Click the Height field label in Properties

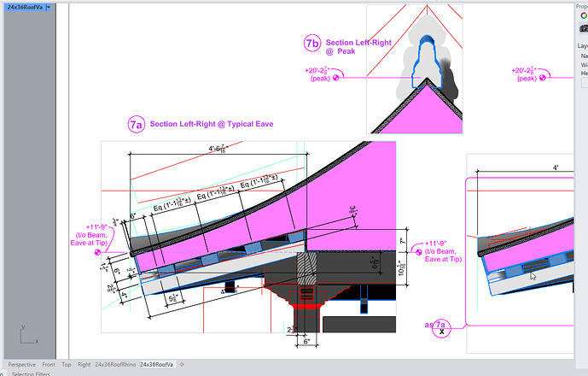click(x=585, y=73)
